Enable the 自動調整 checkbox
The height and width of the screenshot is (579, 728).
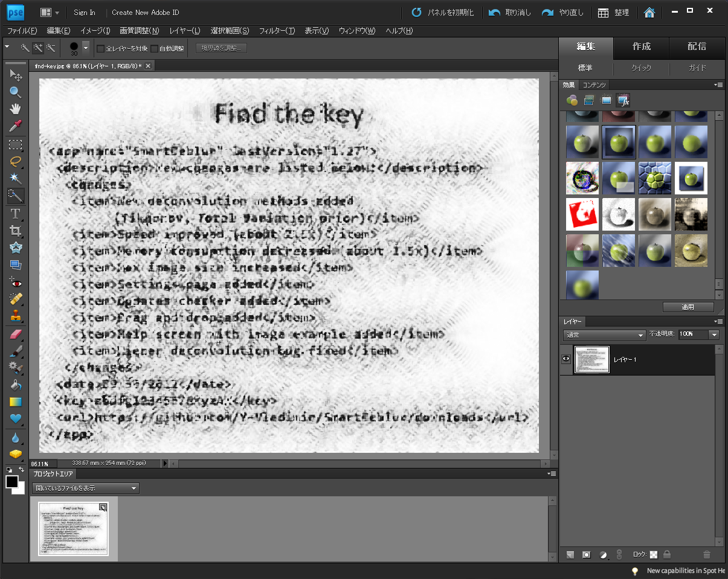click(x=154, y=48)
